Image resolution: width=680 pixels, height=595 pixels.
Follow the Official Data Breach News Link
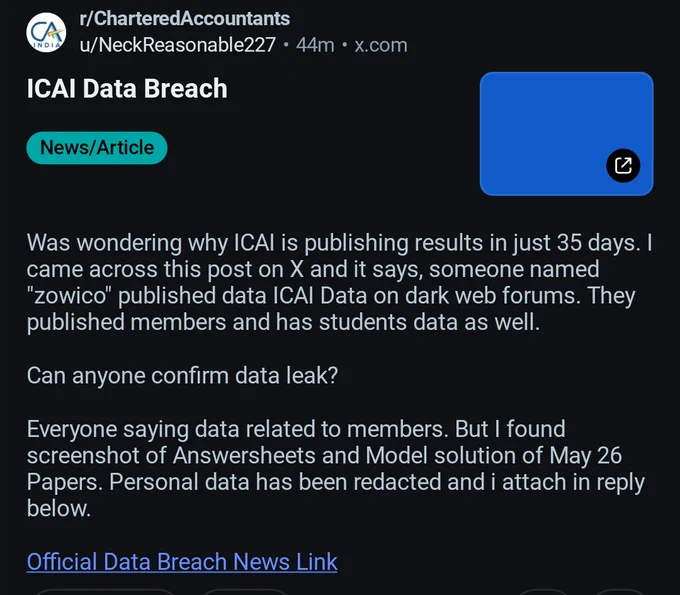182,562
